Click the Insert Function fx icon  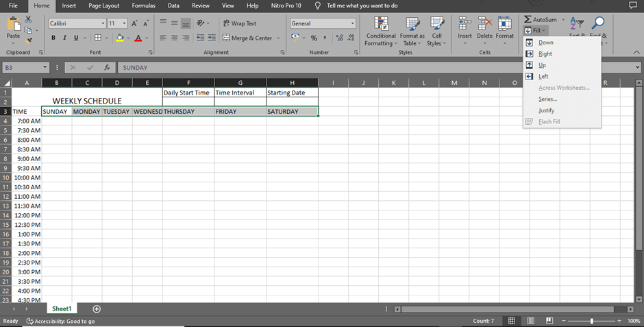[107, 67]
